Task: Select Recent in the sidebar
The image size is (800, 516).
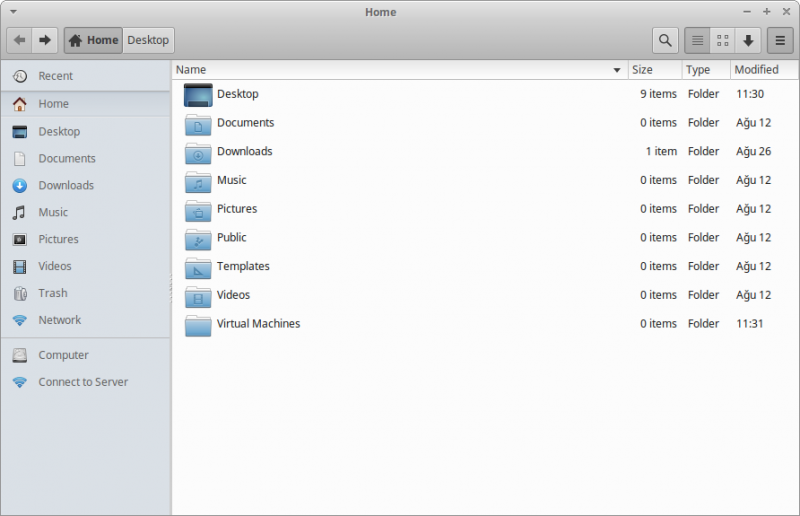Action: pos(85,76)
